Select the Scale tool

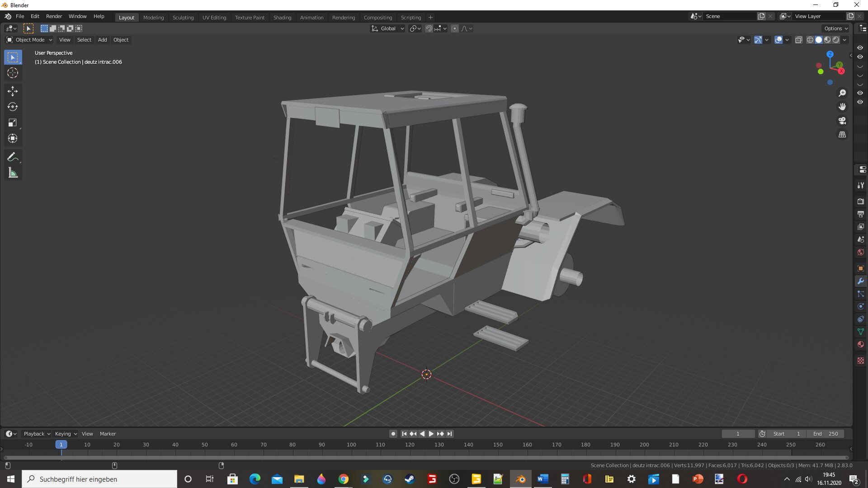(x=13, y=123)
